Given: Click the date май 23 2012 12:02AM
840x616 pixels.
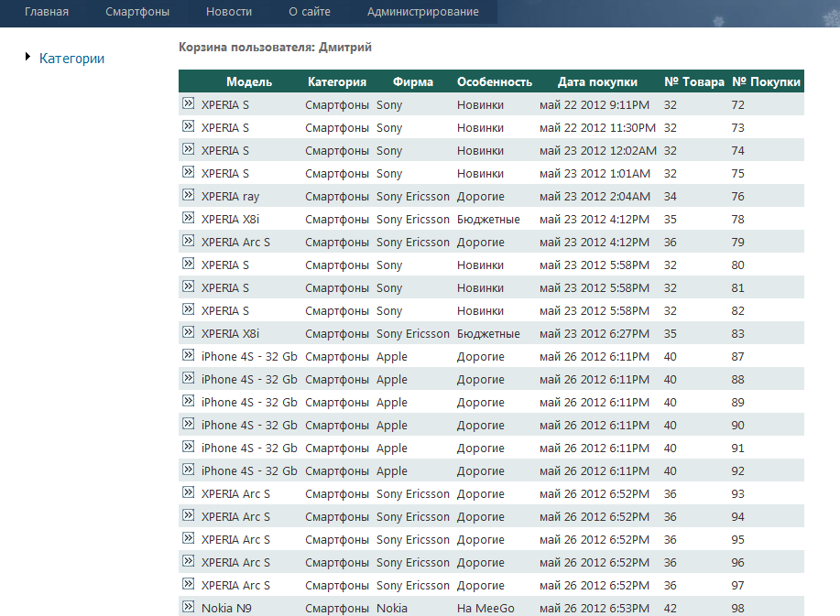Looking at the screenshot, I should pos(598,151).
